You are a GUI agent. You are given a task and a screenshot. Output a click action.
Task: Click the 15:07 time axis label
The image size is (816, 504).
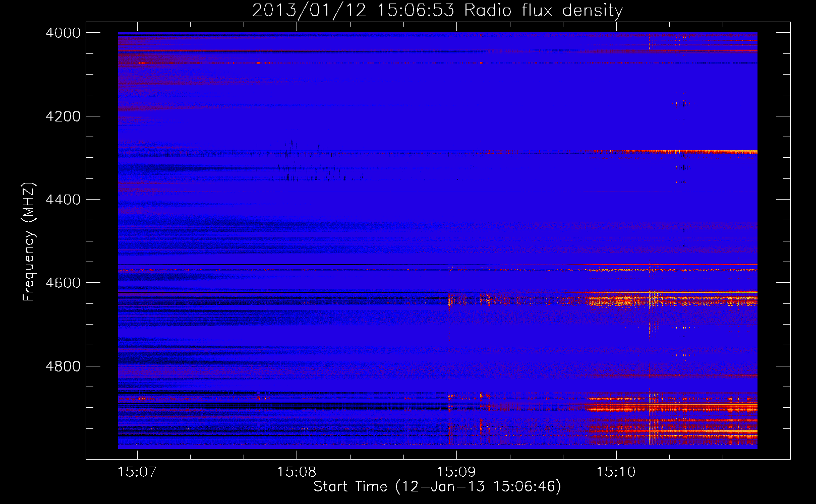pyautogui.click(x=137, y=472)
